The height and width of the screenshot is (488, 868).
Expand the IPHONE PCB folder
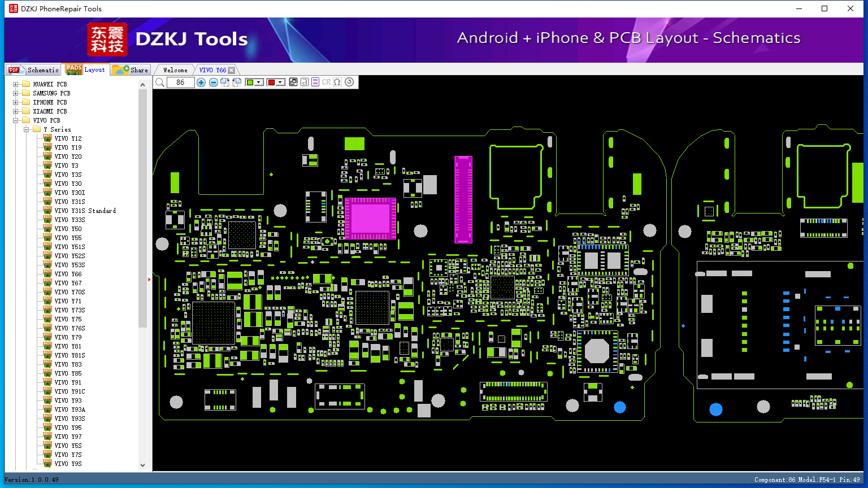coord(15,102)
